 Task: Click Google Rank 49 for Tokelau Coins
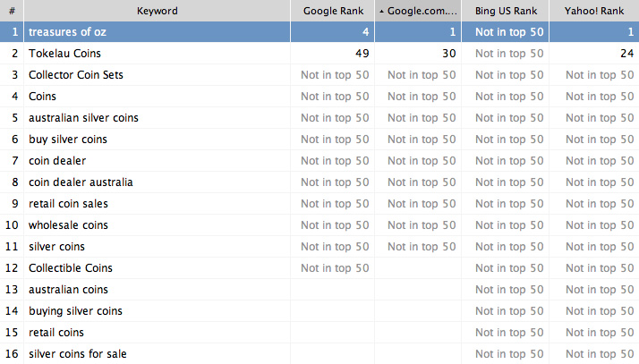362,54
